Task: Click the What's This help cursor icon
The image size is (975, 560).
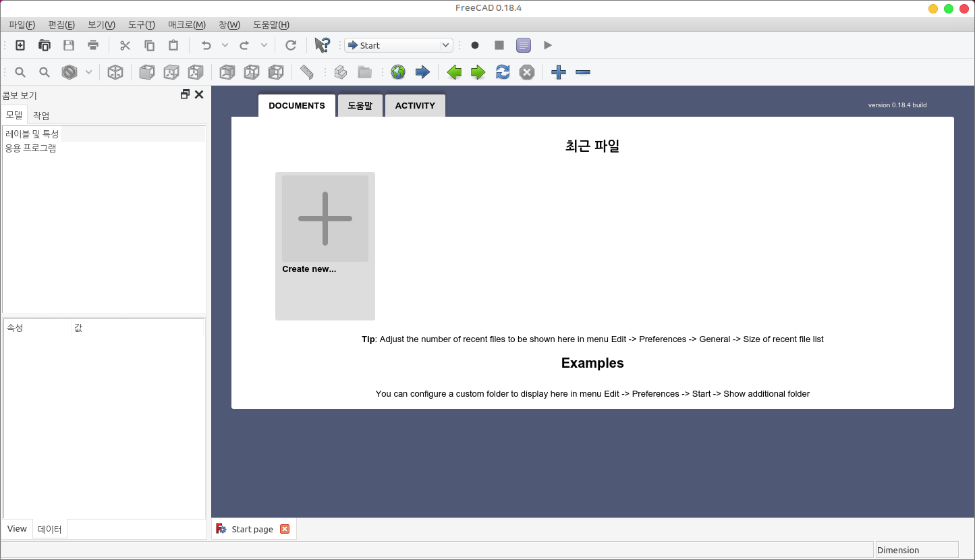Action: (x=322, y=45)
